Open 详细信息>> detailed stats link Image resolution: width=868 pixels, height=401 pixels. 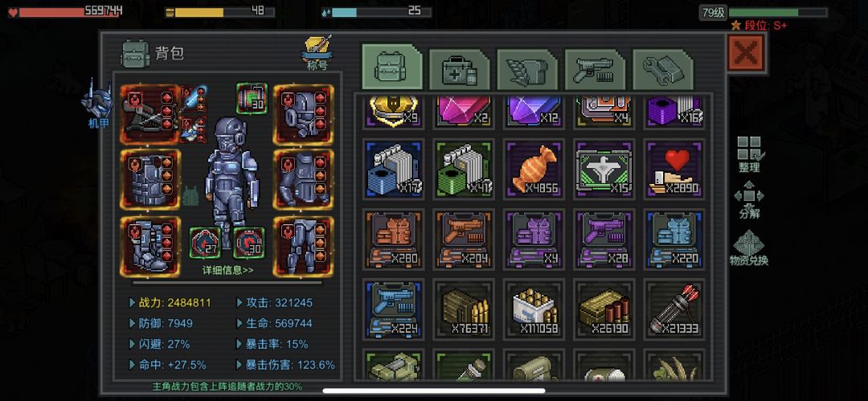pos(228,270)
